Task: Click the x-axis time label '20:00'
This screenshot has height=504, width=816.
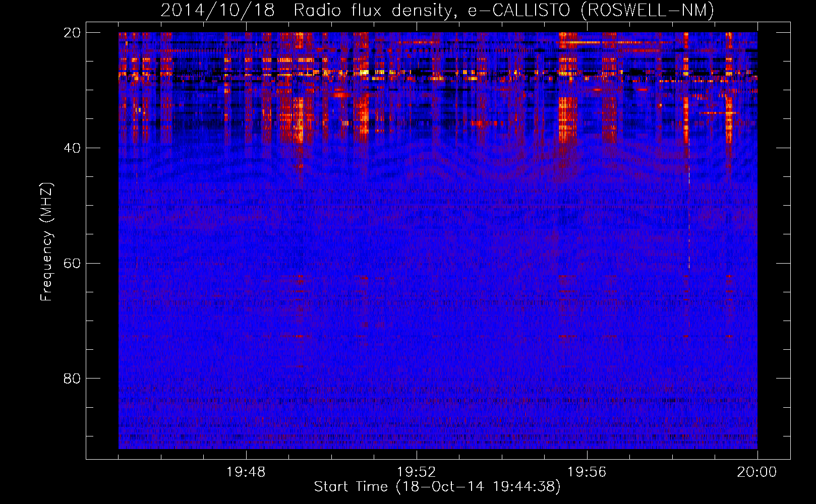Action: pyautogui.click(x=757, y=472)
